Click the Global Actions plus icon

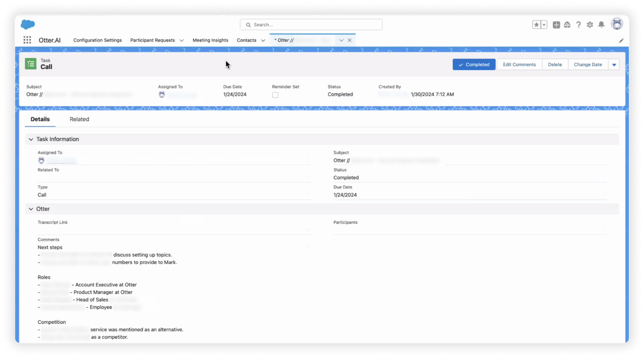(x=556, y=25)
